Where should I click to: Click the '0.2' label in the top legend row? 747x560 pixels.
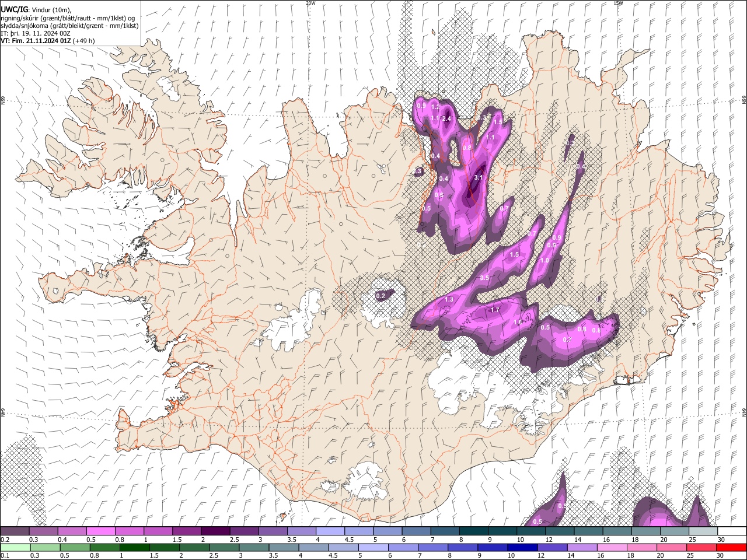coord(5,540)
